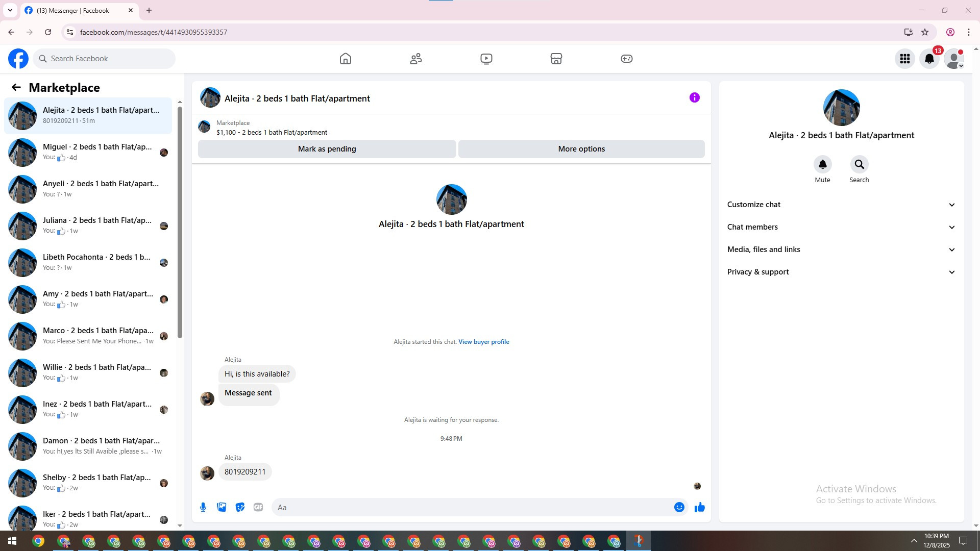Click the Aa message input field
The width and height of the screenshot is (980, 551).
[x=474, y=507]
